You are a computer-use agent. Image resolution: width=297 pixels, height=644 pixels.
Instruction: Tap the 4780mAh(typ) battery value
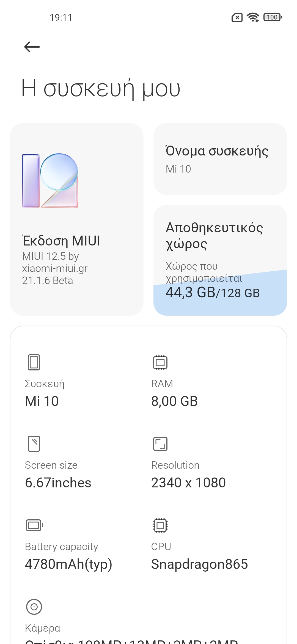(68, 564)
